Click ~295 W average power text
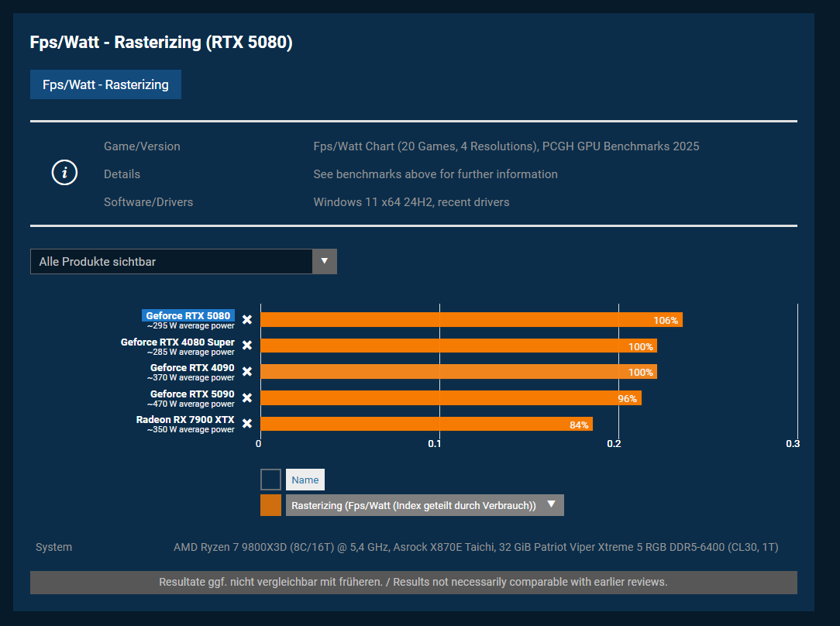Image resolution: width=840 pixels, height=626 pixels. tap(191, 325)
